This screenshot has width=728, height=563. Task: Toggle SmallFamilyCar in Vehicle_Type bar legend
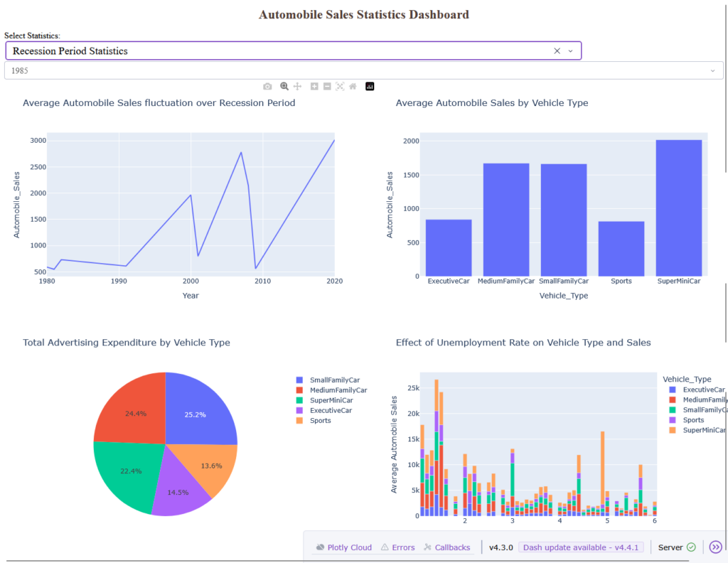pyautogui.click(x=698, y=410)
